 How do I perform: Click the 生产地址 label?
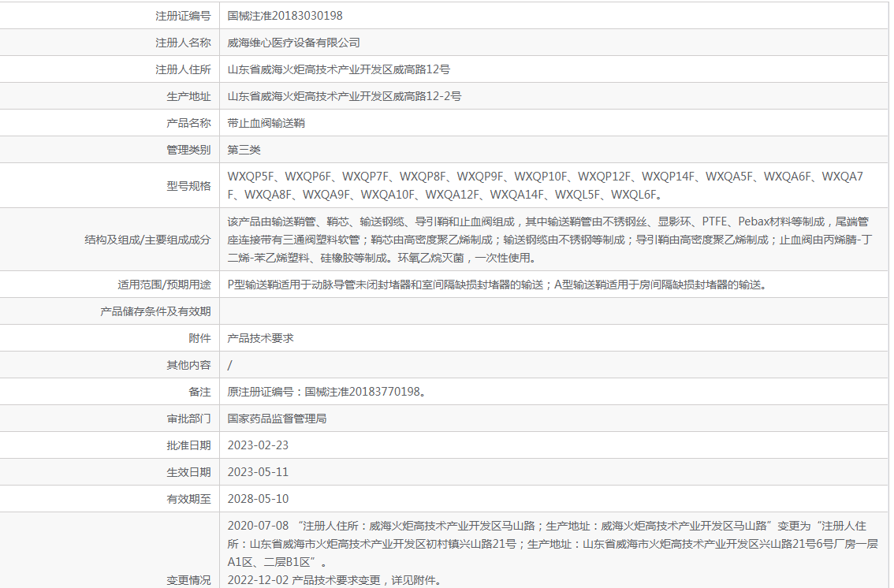[x=188, y=96]
